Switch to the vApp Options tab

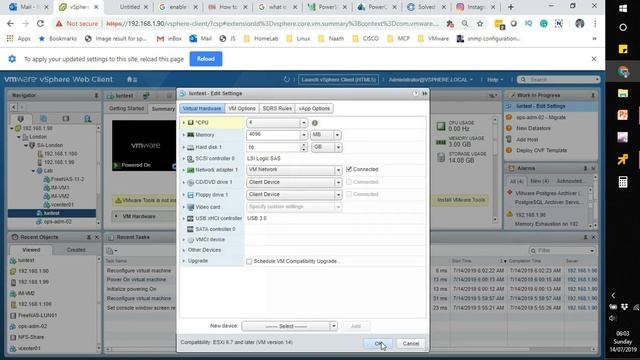(x=314, y=109)
